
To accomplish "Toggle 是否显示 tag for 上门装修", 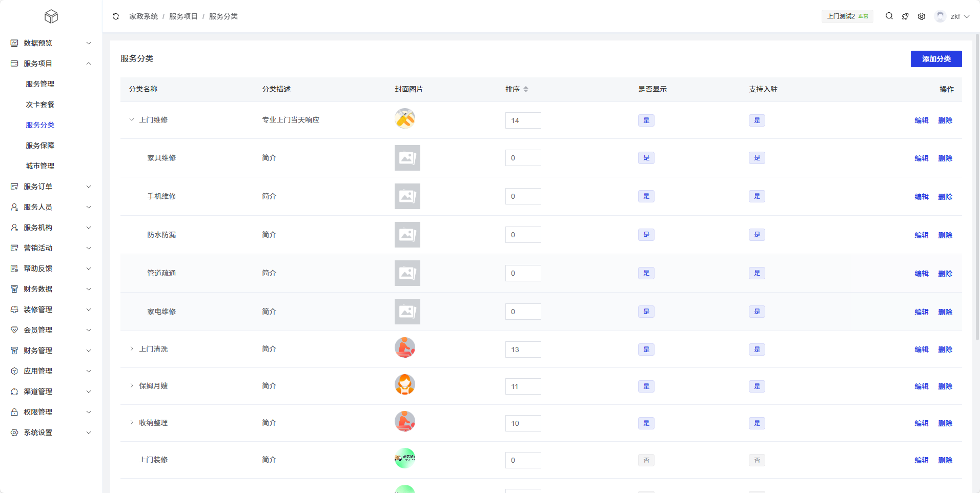I will tap(646, 460).
